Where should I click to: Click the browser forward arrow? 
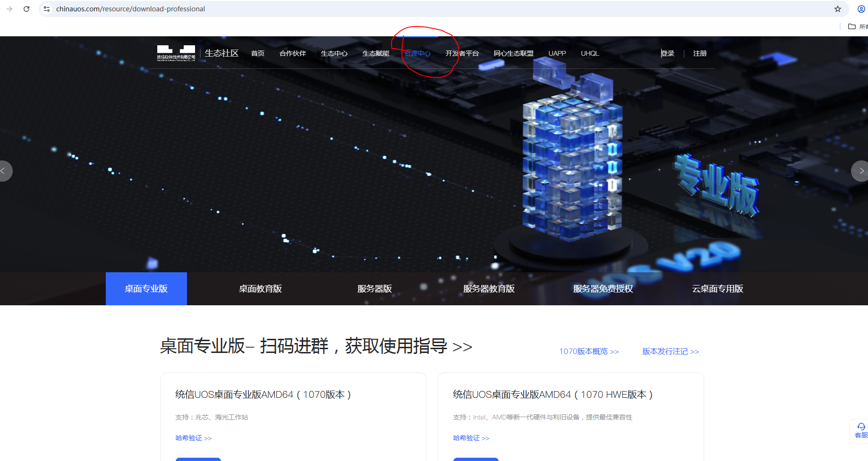point(9,9)
